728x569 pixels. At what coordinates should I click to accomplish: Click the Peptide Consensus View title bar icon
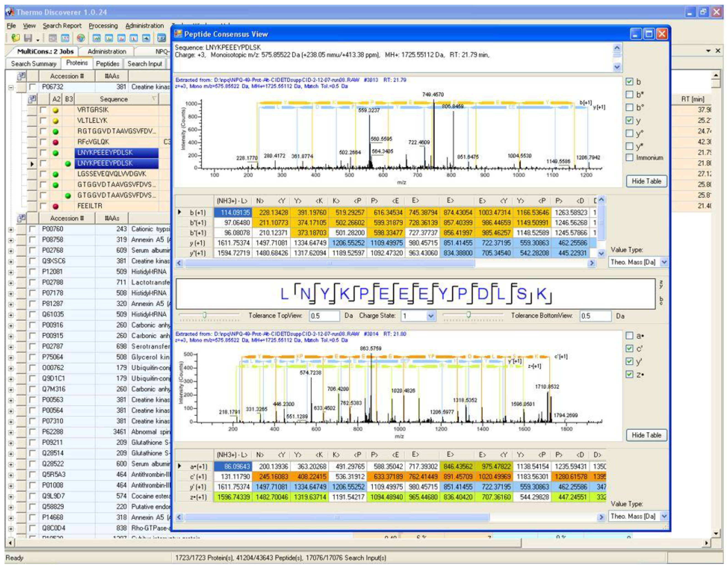pyautogui.click(x=178, y=34)
